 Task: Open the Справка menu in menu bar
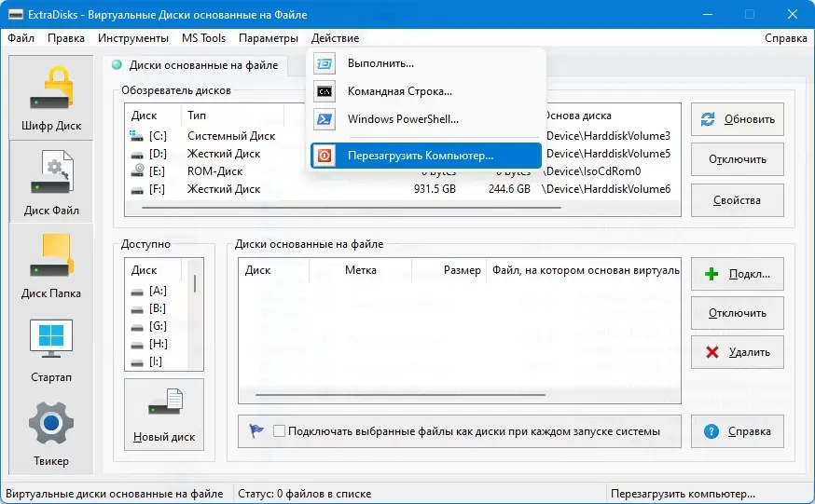(x=785, y=38)
